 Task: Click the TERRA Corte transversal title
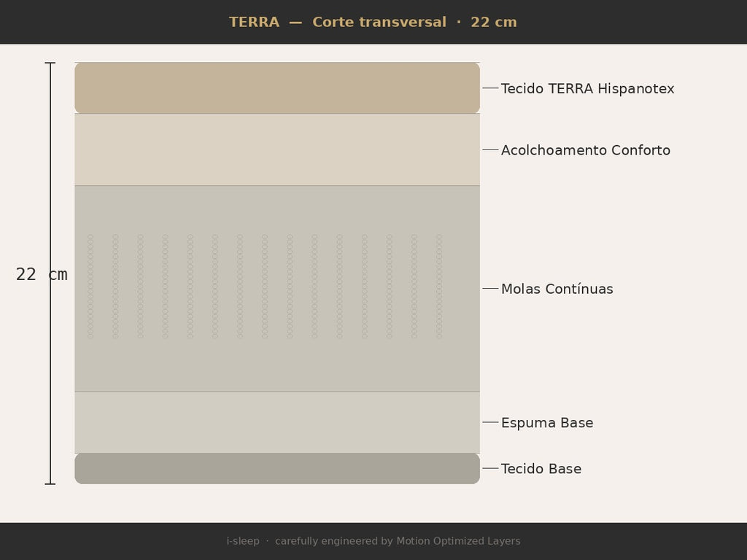[373, 22]
